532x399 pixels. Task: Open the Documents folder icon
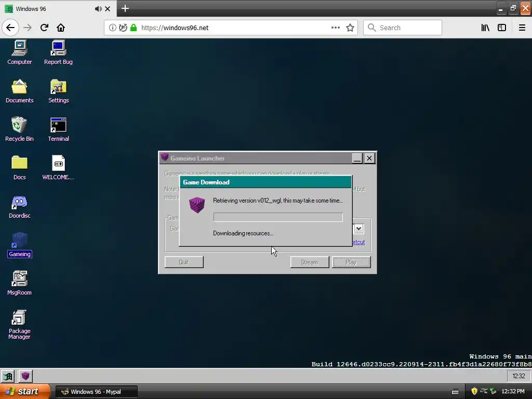tap(19, 91)
